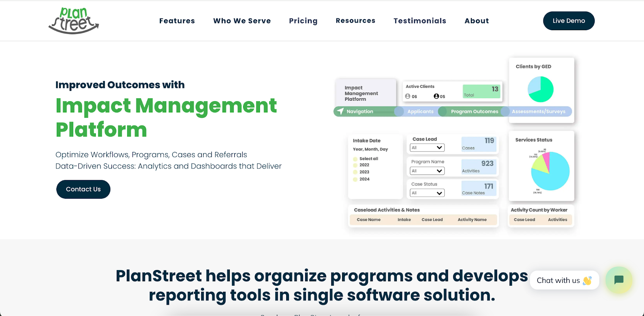The height and width of the screenshot is (316, 644).
Task: Open About menu
Action: [x=477, y=21]
